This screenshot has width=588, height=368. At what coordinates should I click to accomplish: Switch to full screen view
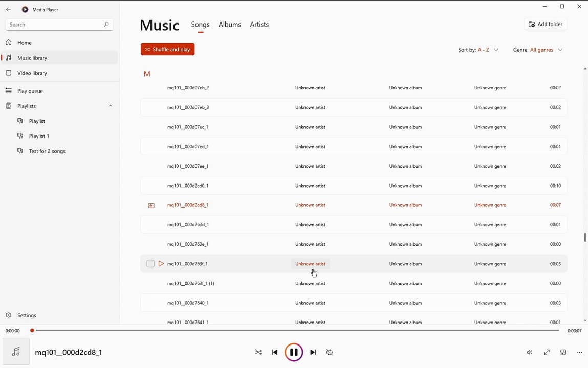(547, 352)
